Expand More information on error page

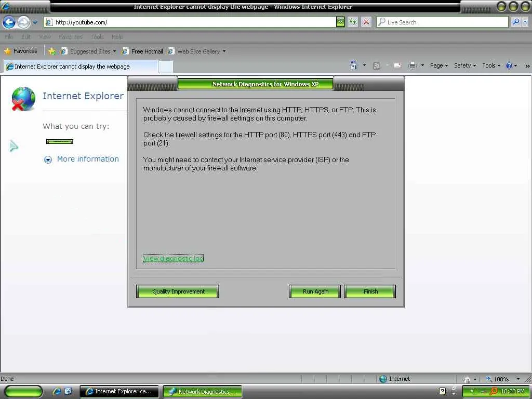tap(82, 159)
